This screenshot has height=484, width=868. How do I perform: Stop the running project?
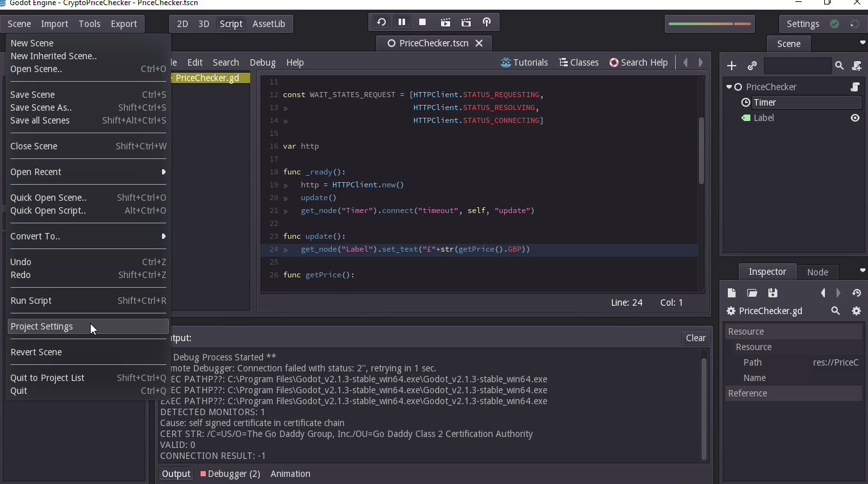(422, 23)
